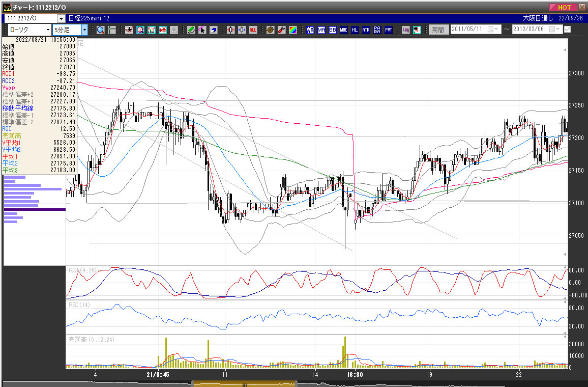Select the arrow pointer line tool
588x387 pixels.
tap(202, 30)
